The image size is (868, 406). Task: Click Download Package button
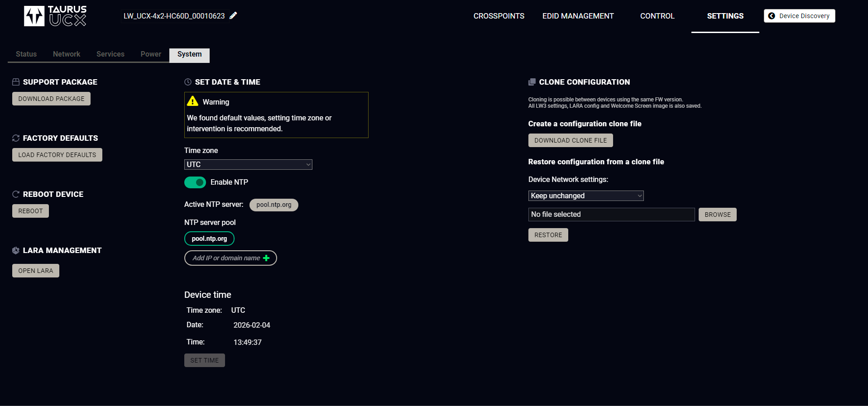51,99
